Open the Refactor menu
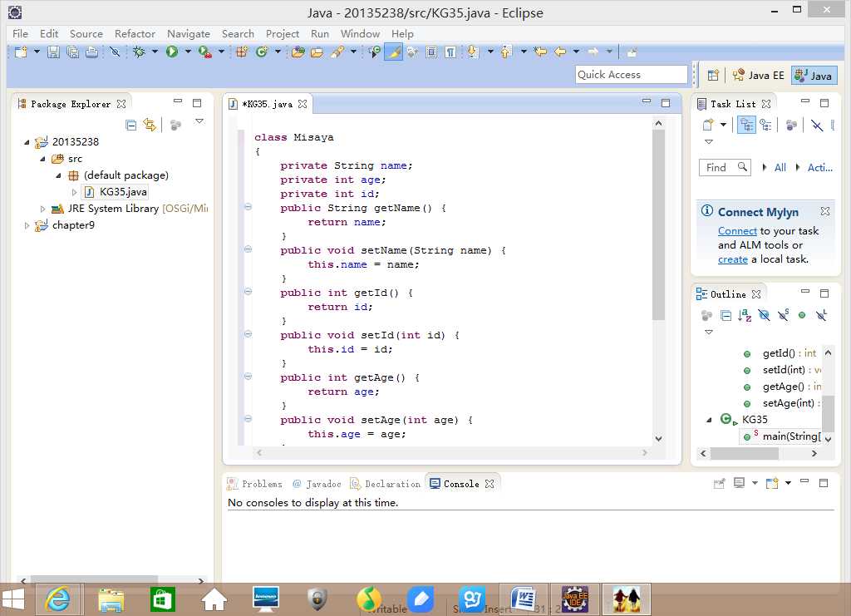Viewport: 851px width, 616px height. point(135,33)
